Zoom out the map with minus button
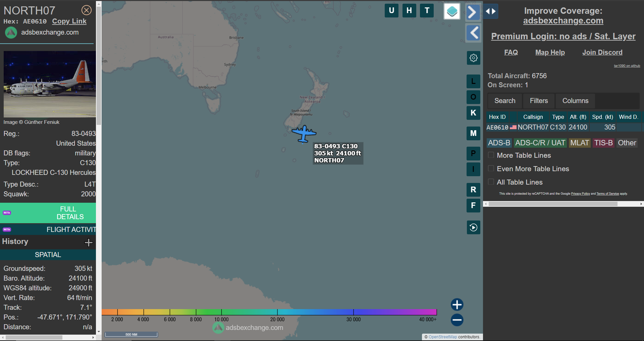 point(457,320)
